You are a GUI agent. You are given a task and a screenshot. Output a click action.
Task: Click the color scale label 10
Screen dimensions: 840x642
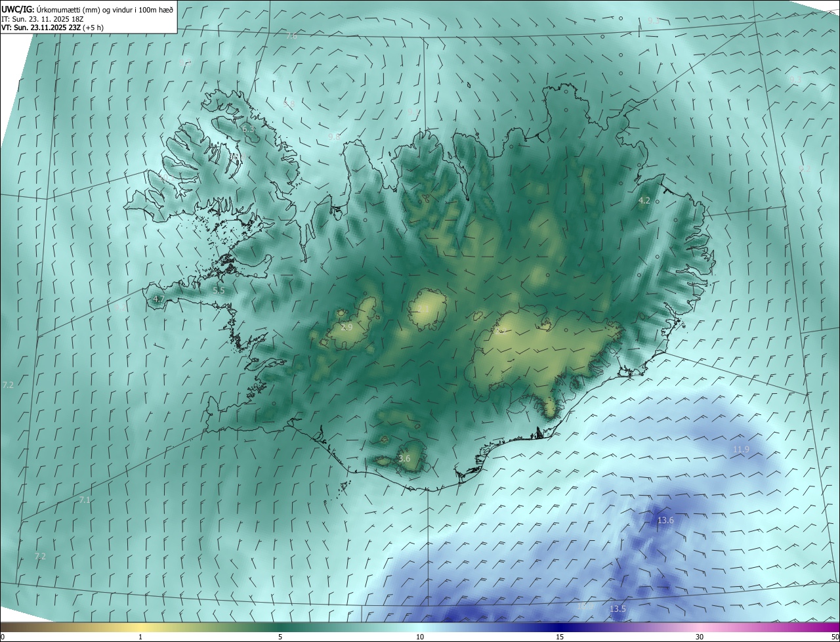[420, 637]
